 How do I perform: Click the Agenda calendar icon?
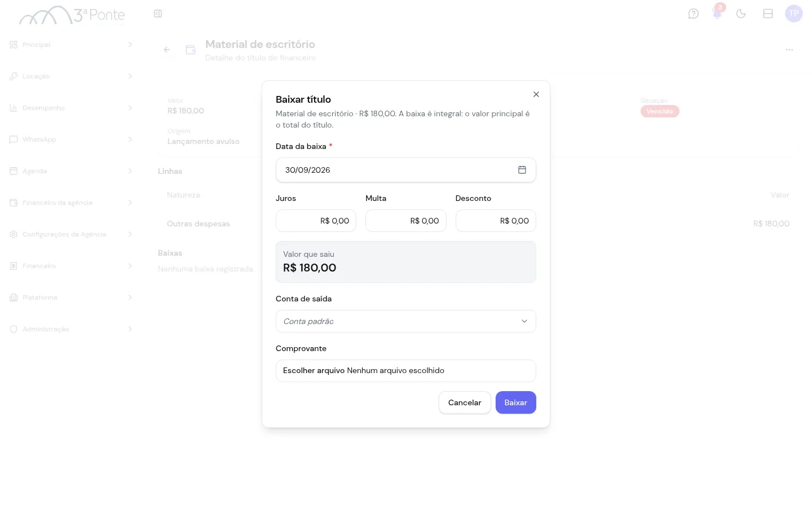14,171
